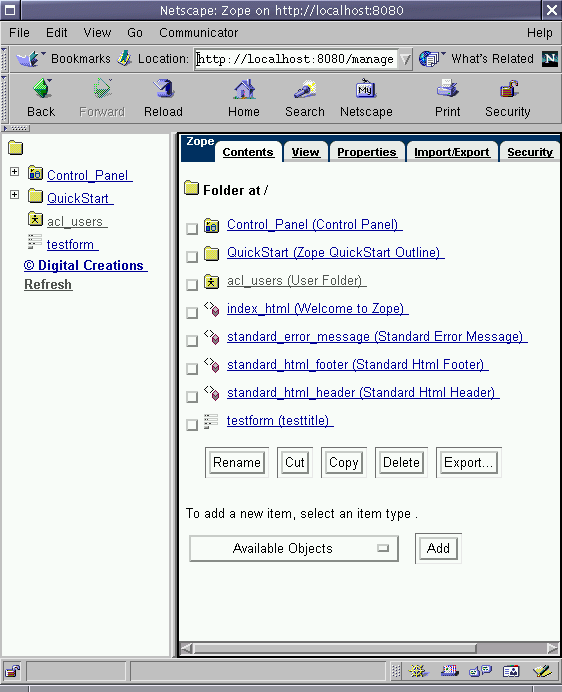
Task: Reload the page using the Reload icon
Action: 164,89
